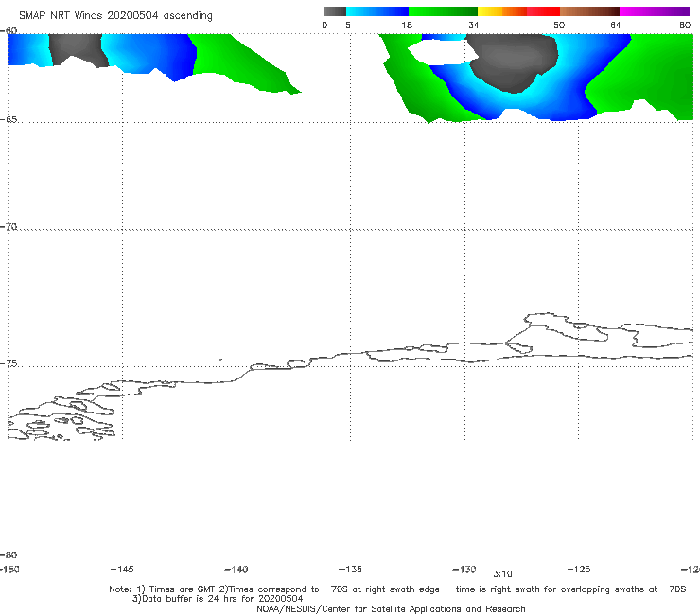Image resolution: width=700 pixels, height=615 pixels.
Task: Click the latitude label "-75"
Action: pos(9,364)
